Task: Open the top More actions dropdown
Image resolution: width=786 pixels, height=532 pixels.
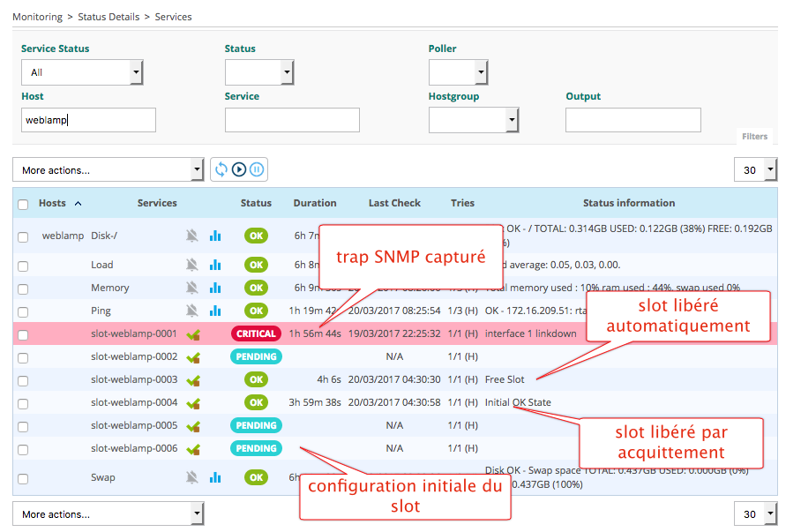Action: coord(108,169)
